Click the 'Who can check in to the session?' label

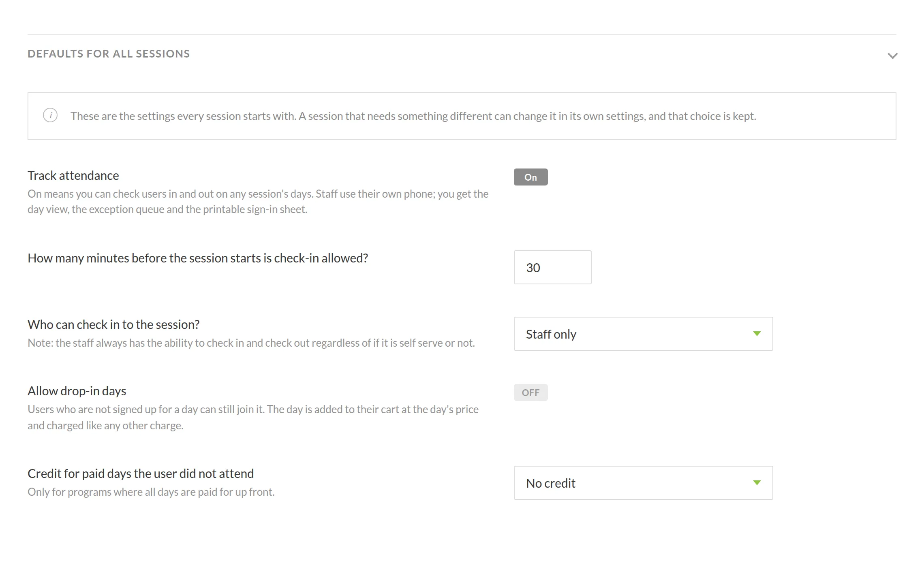pos(113,324)
